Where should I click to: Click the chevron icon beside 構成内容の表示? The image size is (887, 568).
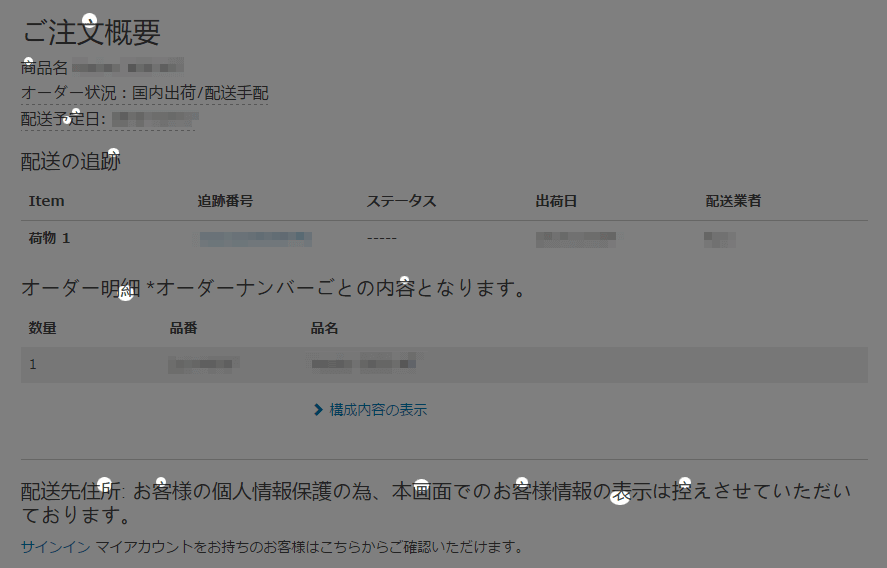click(318, 410)
